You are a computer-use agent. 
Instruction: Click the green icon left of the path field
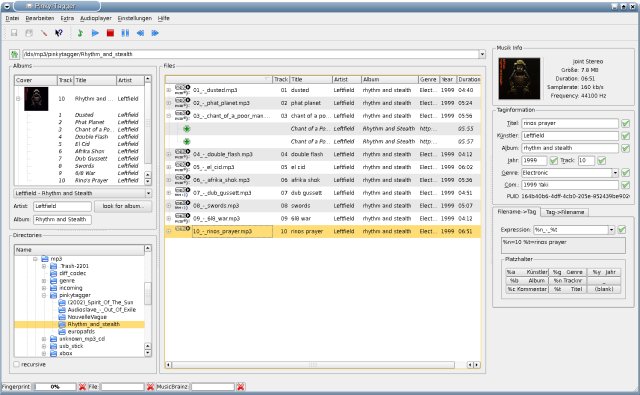(15, 54)
